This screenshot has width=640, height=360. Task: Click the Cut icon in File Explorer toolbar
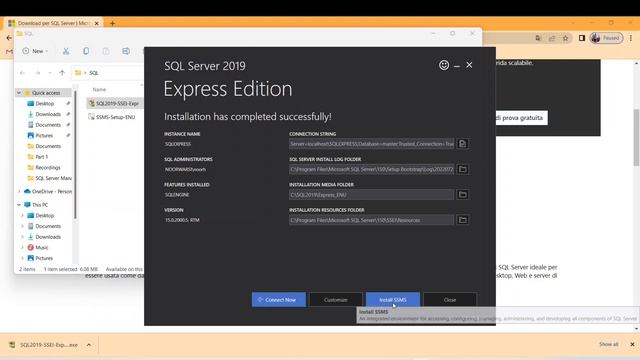pyautogui.click(x=66, y=51)
